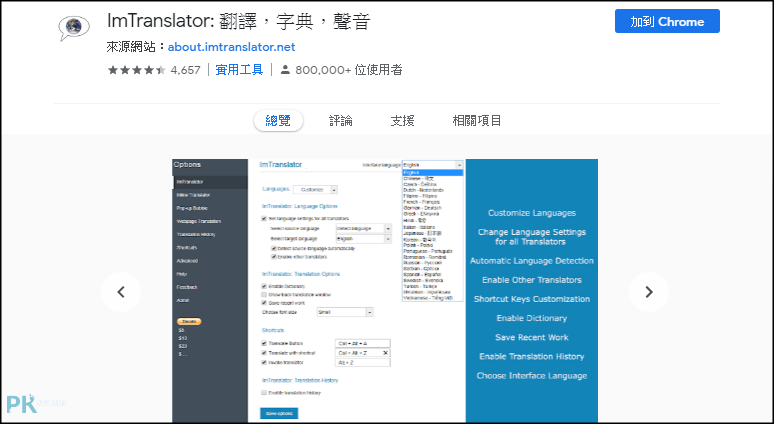This screenshot has height=424, width=774.
Task: Choose Russian in the interface language list
Action: click(x=421, y=263)
